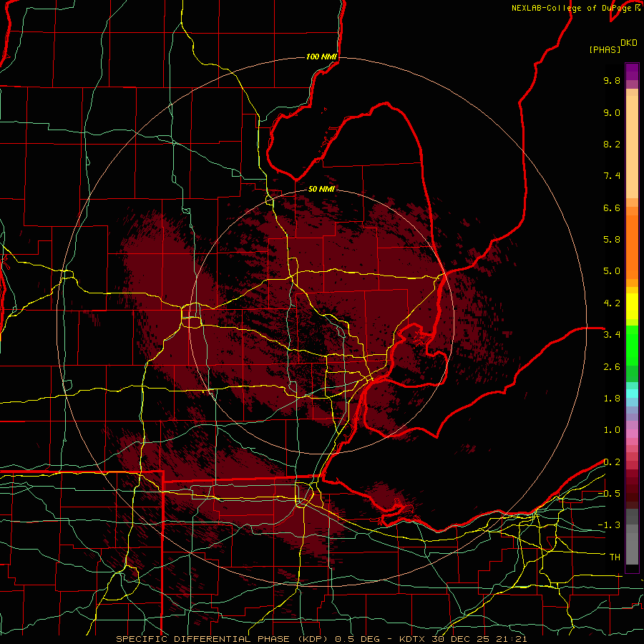This screenshot has height=644, width=644.
Task: Pick the bright green color bar segment
Action: pos(632,345)
